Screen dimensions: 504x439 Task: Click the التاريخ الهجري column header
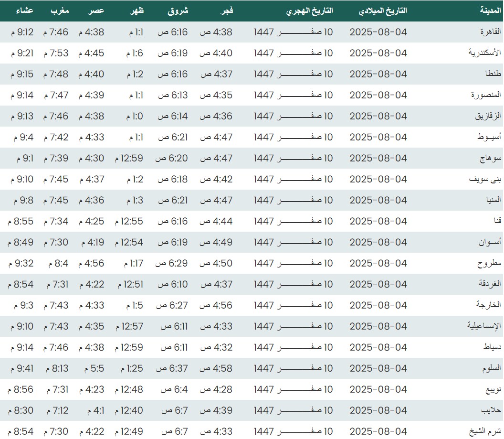tap(310, 11)
